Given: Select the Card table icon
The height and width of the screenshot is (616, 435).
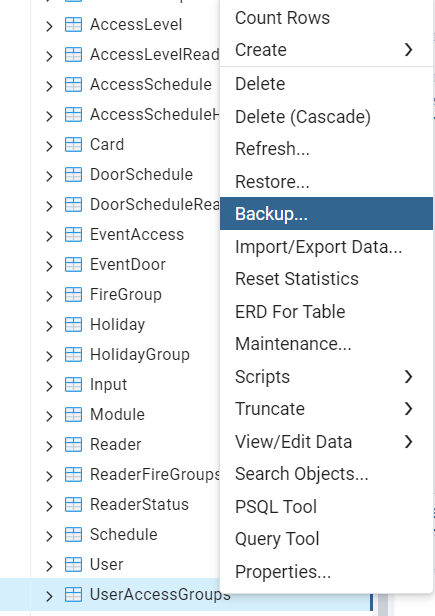Looking at the screenshot, I should coord(73,145).
